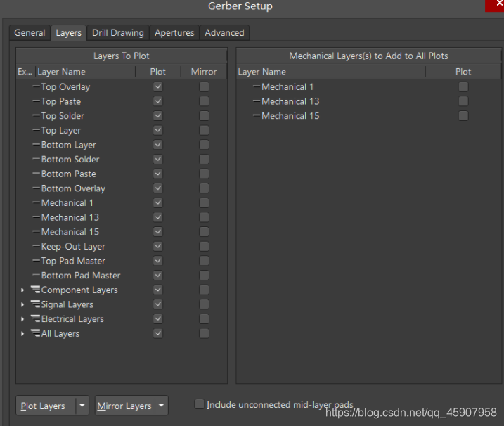Toggle Plot checkbox for Top Solder
504x426 pixels.
[x=158, y=116]
